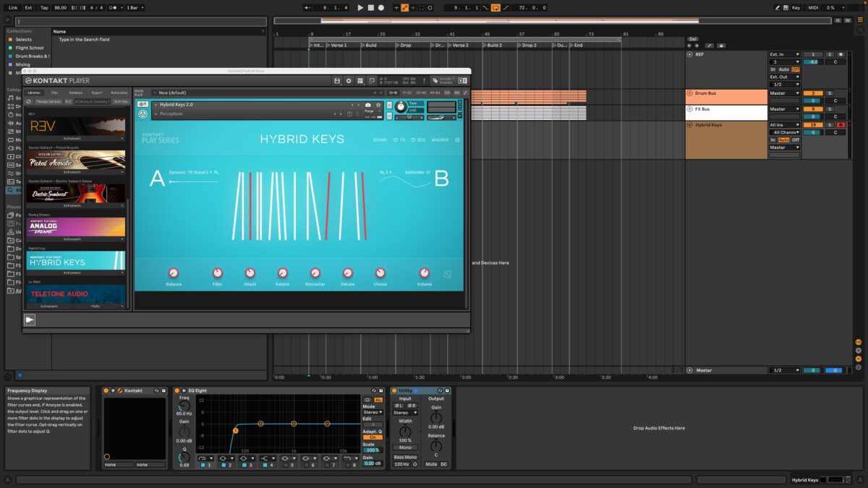Click the Tap tempo button
The image size is (868, 488).
(x=44, y=7)
